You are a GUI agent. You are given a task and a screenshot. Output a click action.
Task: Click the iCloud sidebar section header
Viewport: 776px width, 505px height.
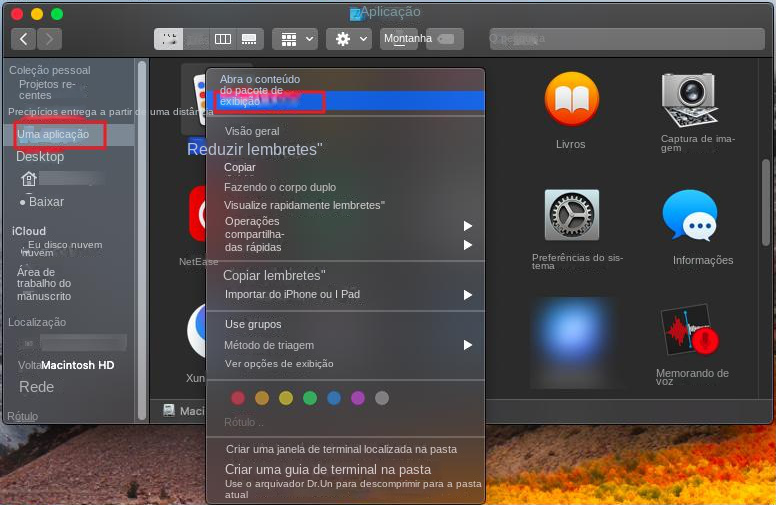coord(29,231)
